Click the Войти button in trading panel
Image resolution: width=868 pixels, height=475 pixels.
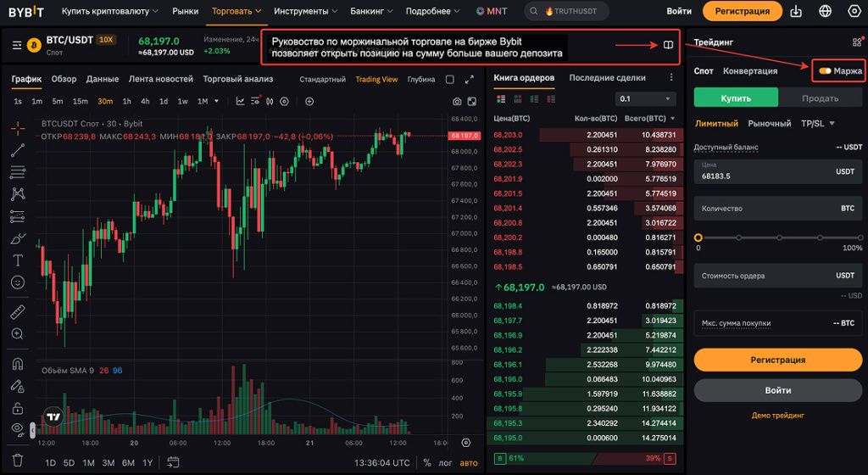[778, 390]
